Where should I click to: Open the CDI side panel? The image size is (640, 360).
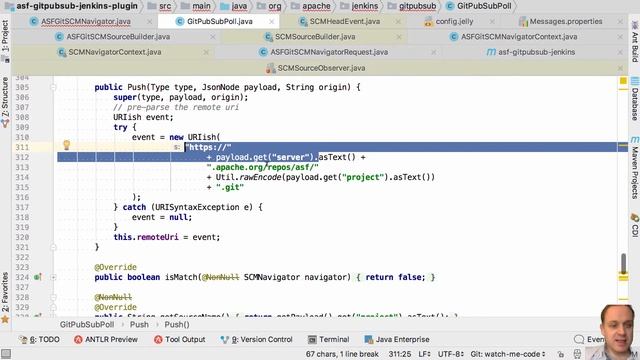point(635,225)
